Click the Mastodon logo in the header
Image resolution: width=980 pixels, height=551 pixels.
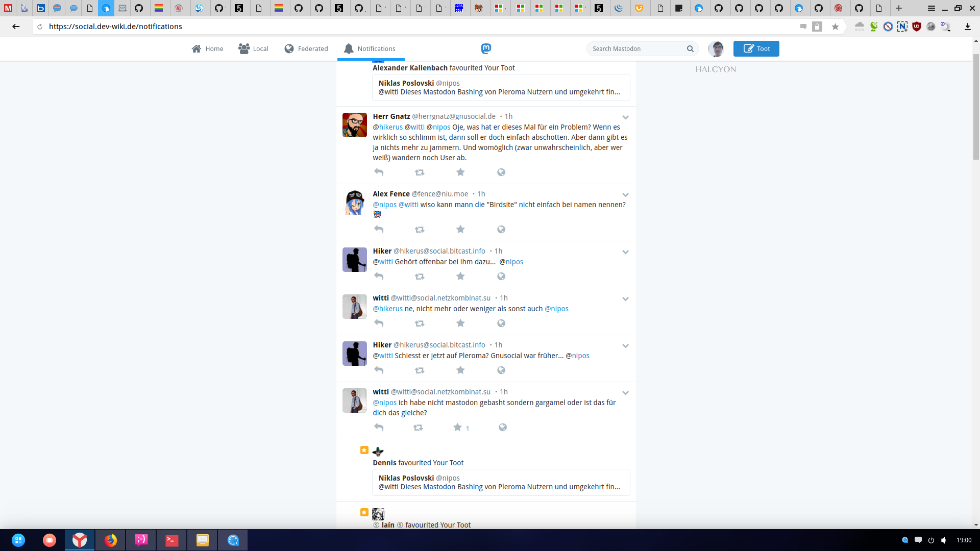tap(486, 48)
